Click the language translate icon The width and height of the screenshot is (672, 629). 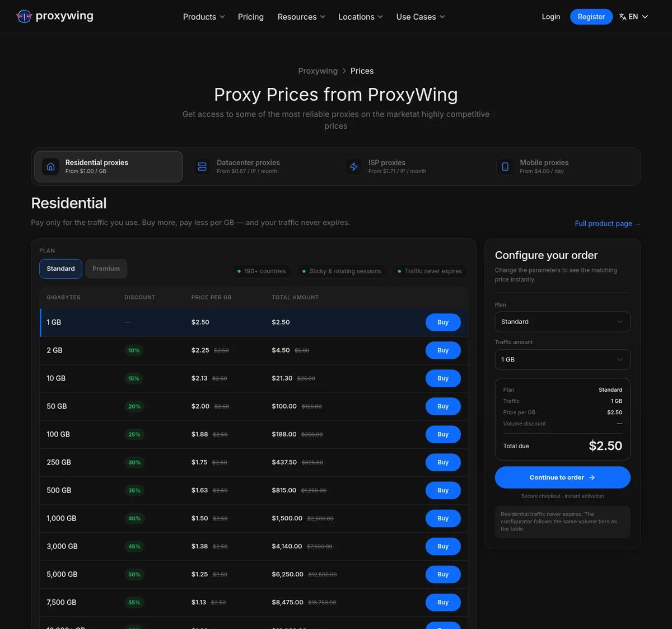(x=622, y=17)
